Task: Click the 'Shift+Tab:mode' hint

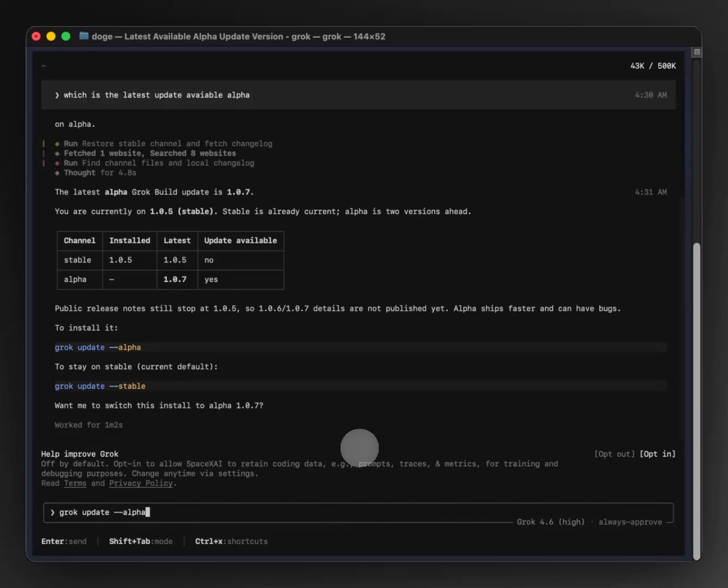Action: [x=141, y=541]
